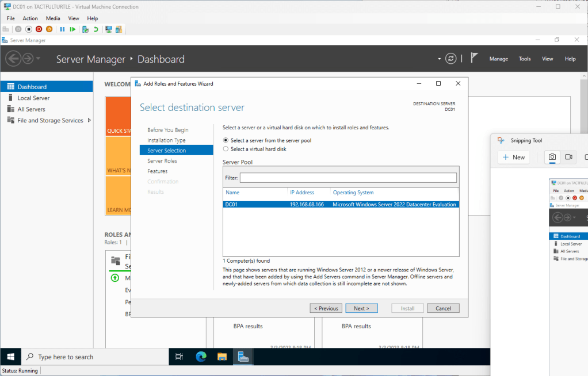Select 'Select a server from the server pool'
The height and width of the screenshot is (376, 588).
coord(226,140)
